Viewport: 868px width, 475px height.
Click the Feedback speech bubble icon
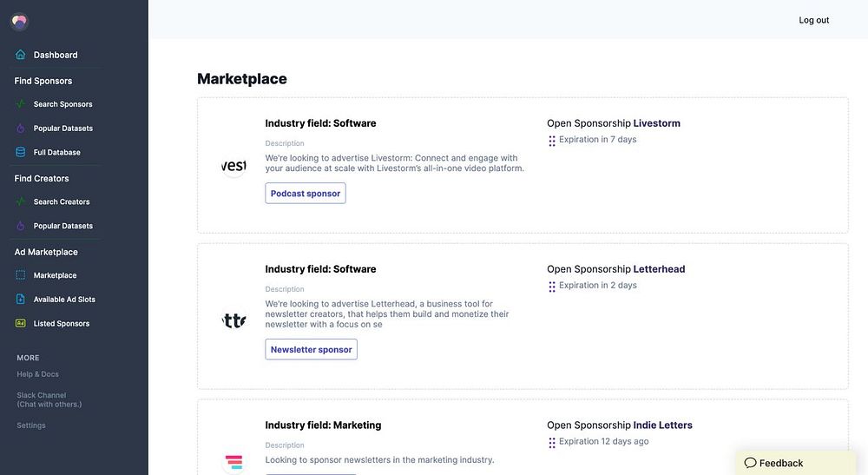(750, 463)
